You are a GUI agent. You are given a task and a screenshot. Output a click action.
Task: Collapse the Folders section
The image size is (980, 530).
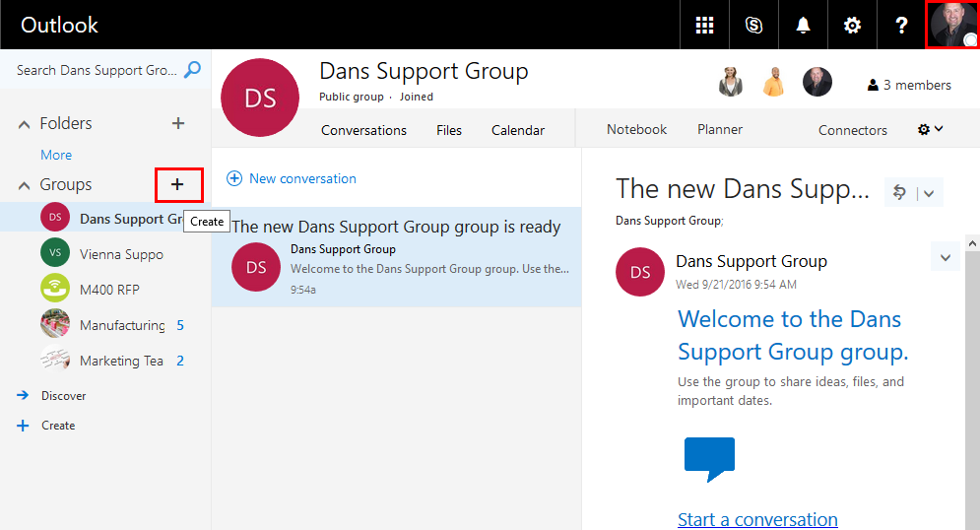[x=25, y=124]
